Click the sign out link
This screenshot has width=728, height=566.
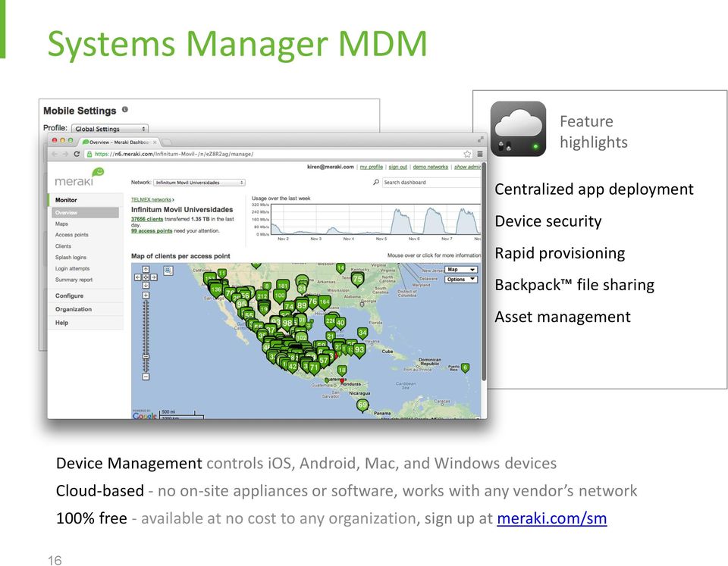click(398, 167)
